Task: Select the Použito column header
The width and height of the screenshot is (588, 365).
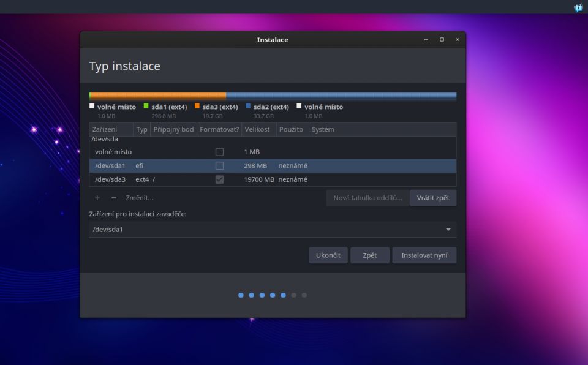Action: click(293, 129)
